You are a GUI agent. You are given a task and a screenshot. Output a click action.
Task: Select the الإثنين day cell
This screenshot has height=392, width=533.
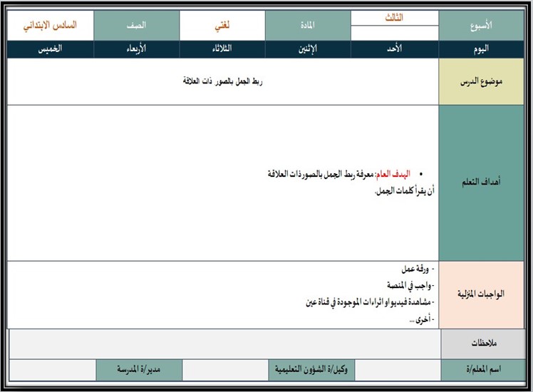308,49
